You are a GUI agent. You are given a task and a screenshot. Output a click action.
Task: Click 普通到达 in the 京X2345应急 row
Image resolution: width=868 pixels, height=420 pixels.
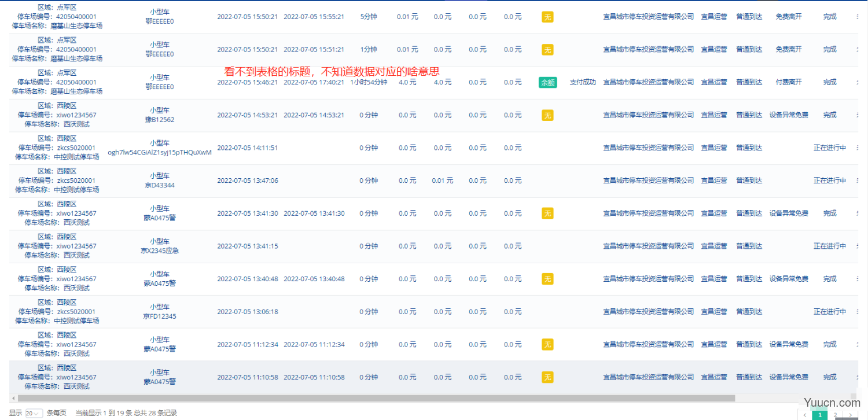pos(749,246)
